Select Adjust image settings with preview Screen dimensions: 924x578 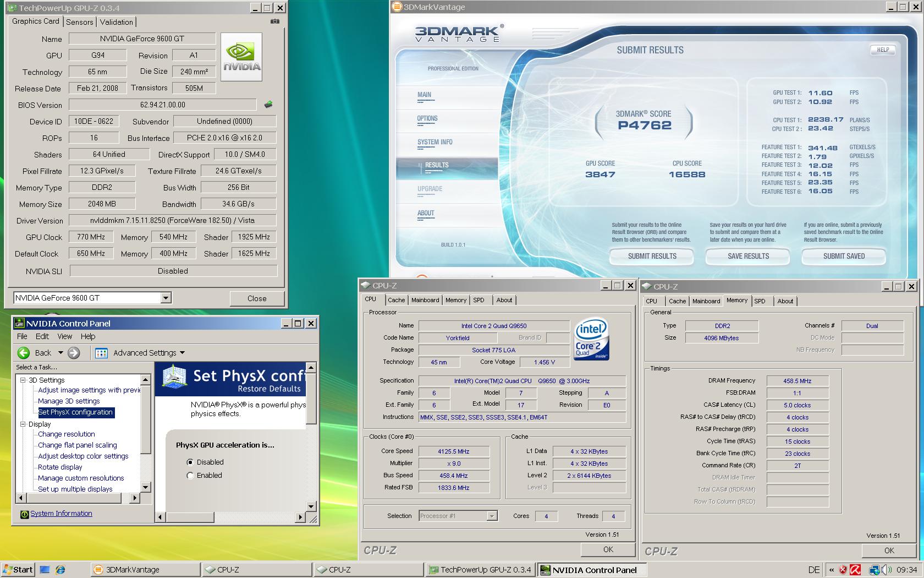point(89,390)
